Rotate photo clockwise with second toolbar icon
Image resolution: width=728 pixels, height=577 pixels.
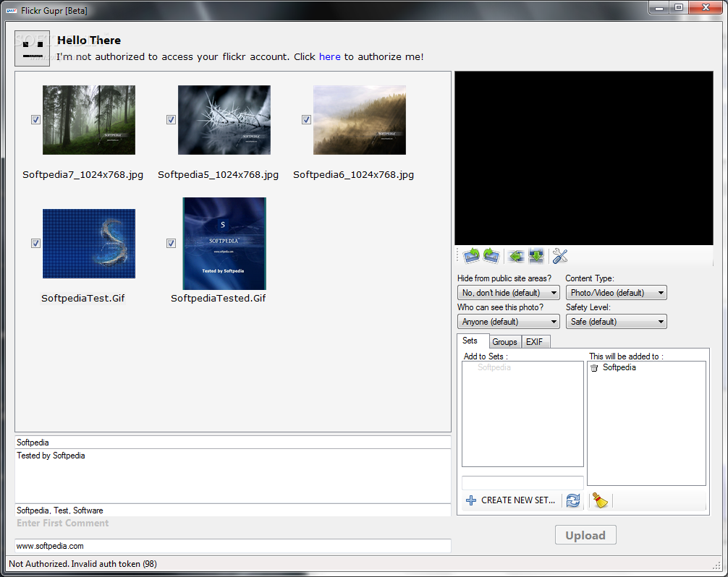pos(491,255)
